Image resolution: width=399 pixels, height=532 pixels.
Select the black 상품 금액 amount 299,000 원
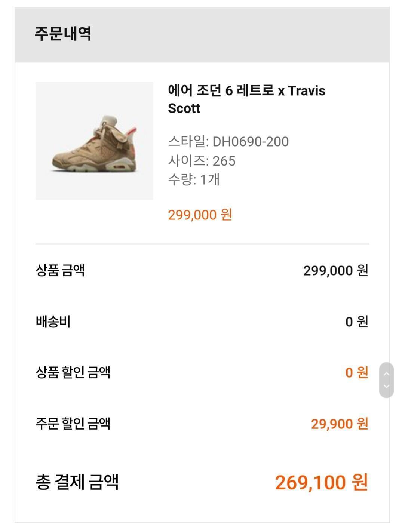pyautogui.click(x=335, y=270)
